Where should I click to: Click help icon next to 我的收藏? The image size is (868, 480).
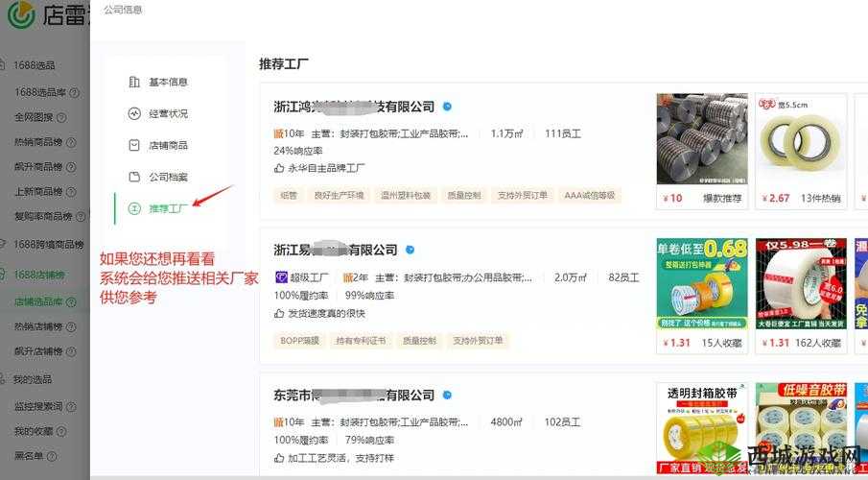click(x=61, y=431)
